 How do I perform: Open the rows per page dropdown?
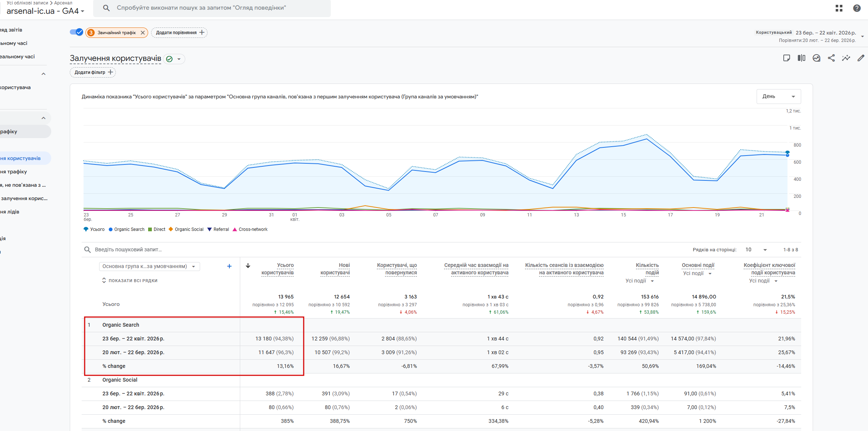pos(756,250)
